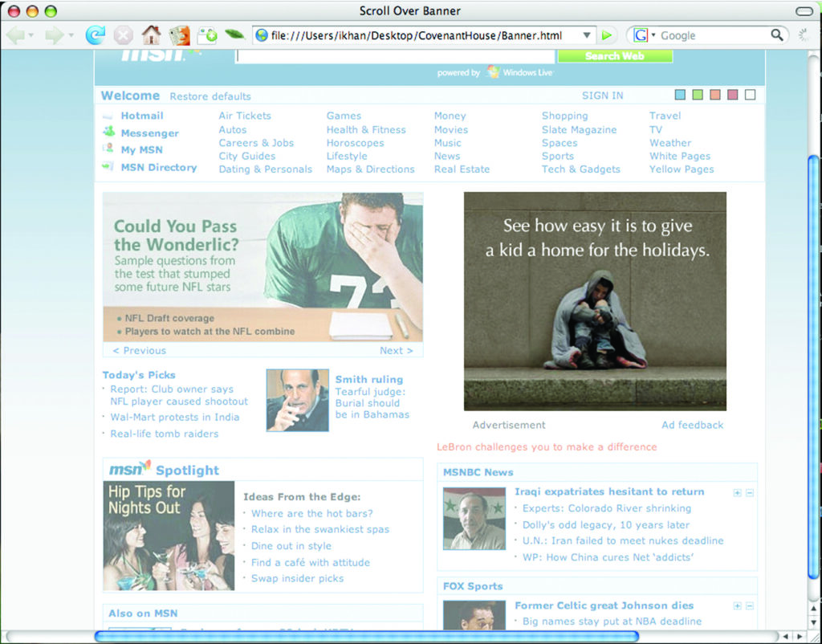Click the browser Back arrow button
The image size is (822, 644).
[16, 35]
